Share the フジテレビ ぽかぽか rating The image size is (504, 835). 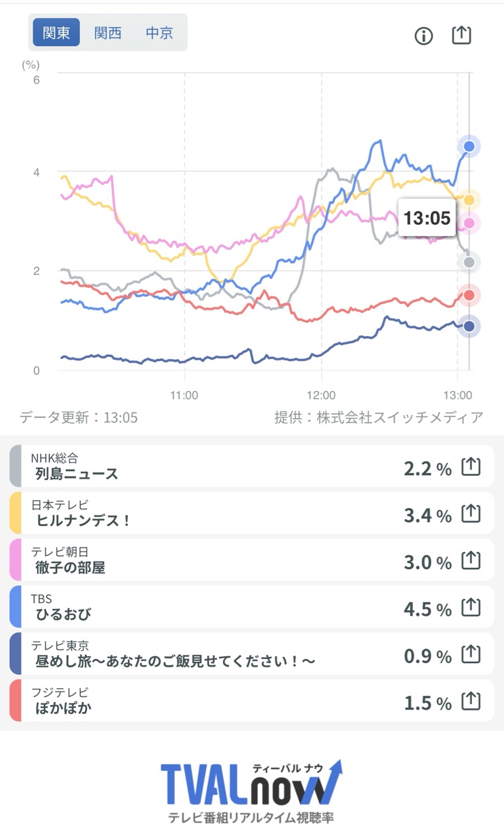click(x=471, y=701)
